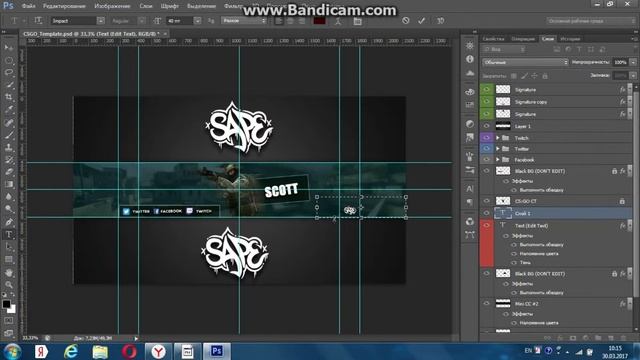
Task: Select the Crop tool
Action: 9,97
